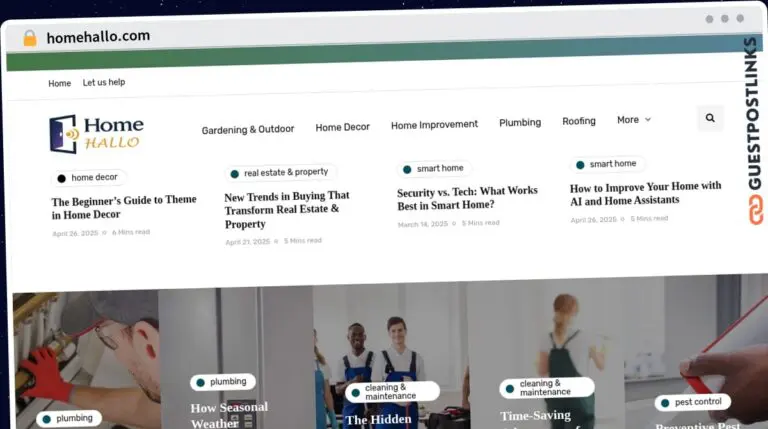The height and width of the screenshot is (429, 768).
Task: Go to Gardening & Outdoor section
Action: [248, 130]
